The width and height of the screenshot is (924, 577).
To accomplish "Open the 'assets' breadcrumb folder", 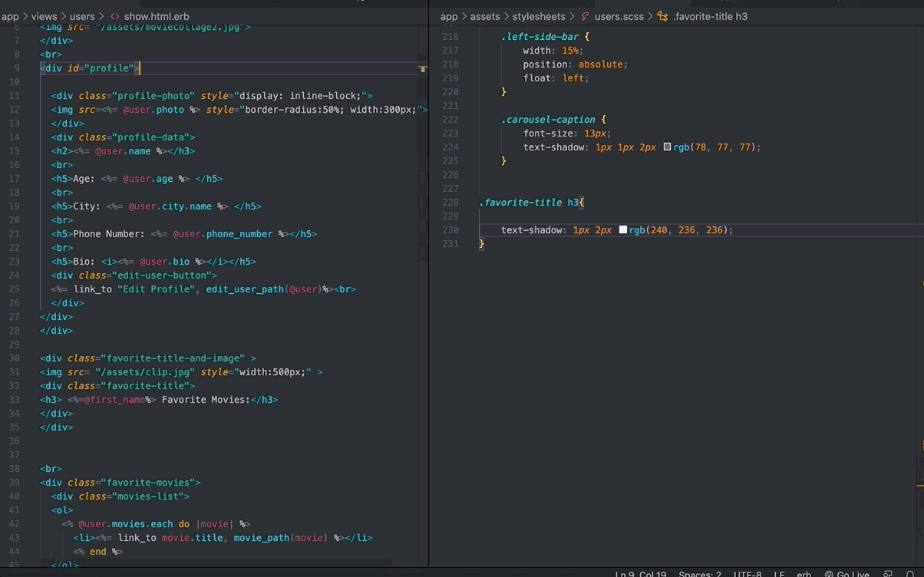I will 485,16.
